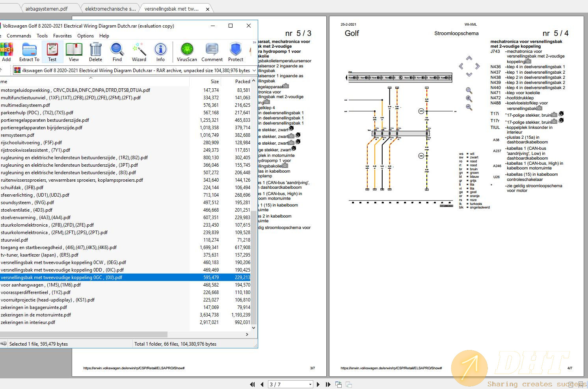Open the Find magnifier tool

point(117,52)
